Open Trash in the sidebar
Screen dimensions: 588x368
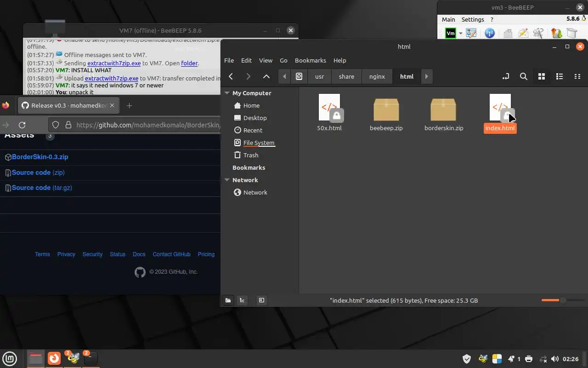(251, 155)
